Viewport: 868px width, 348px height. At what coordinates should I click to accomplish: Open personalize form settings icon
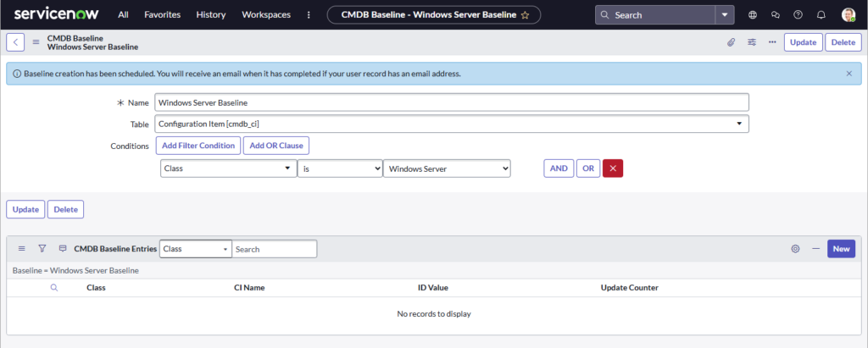click(x=752, y=42)
